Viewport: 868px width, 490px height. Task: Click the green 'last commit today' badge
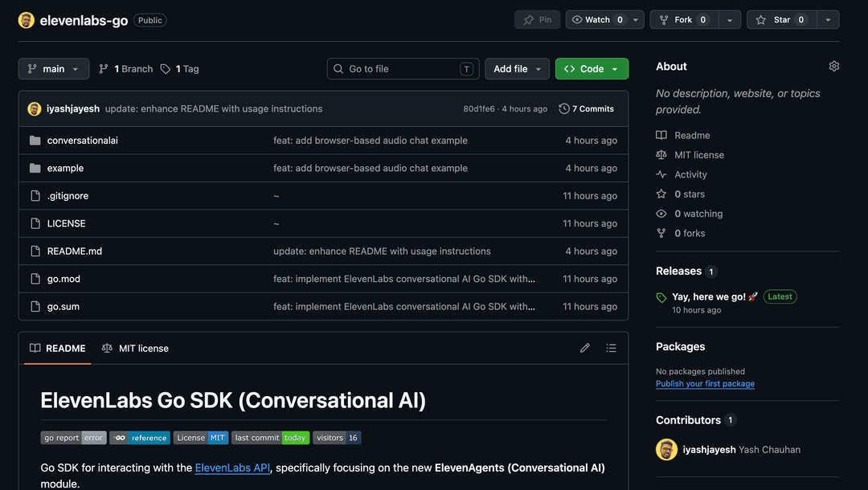click(x=270, y=438)
